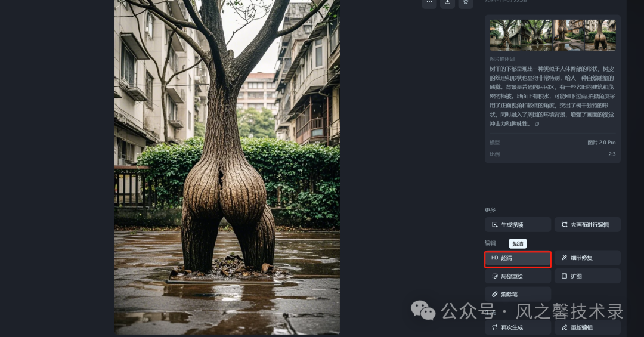Click the ratio value 2:3
The height and width of the screenshot is (337, 644).
612,154
